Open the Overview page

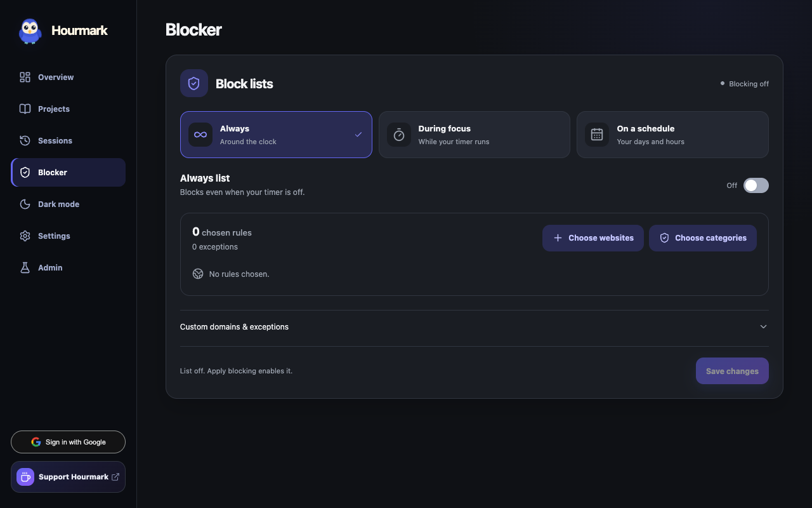pyautogui.click(x=68, y=77)
